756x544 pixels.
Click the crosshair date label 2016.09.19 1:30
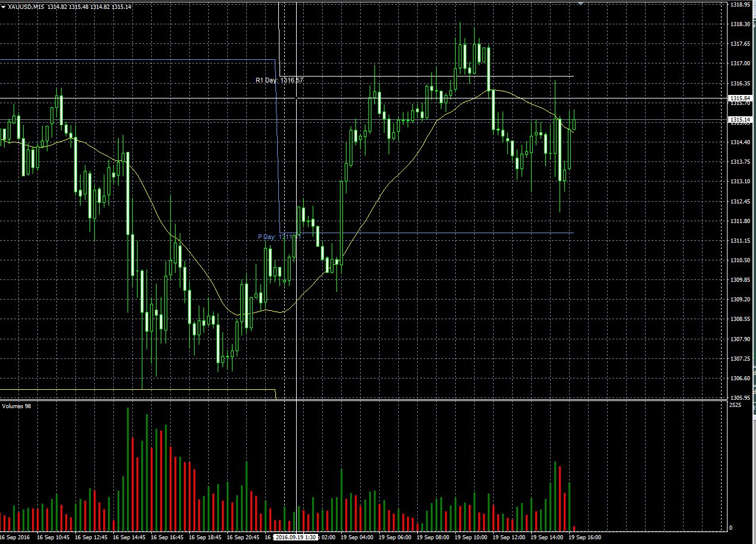pyautogui.click(x=296, y=537)
